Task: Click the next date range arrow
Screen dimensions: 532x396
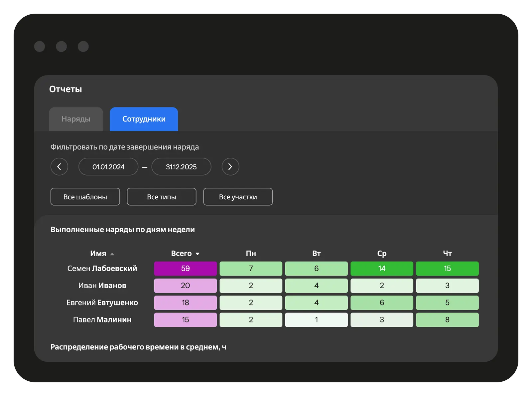Action: 230,167
